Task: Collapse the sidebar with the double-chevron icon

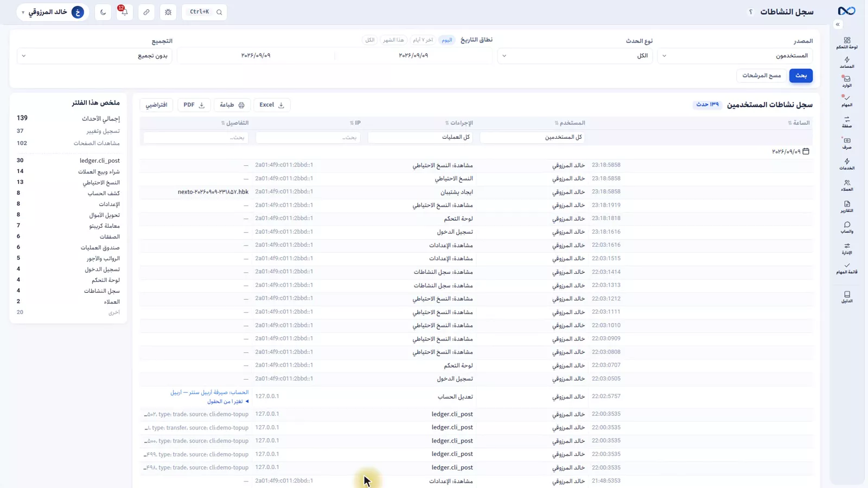Action: click(838, 24)
